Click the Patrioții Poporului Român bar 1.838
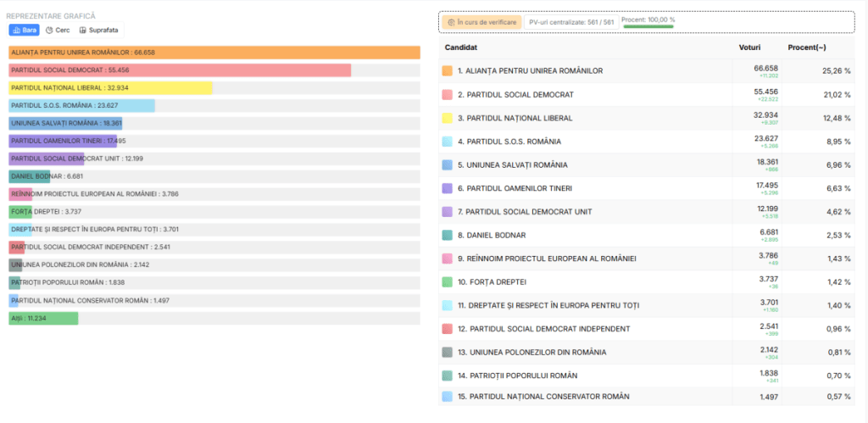 [14, 283]
